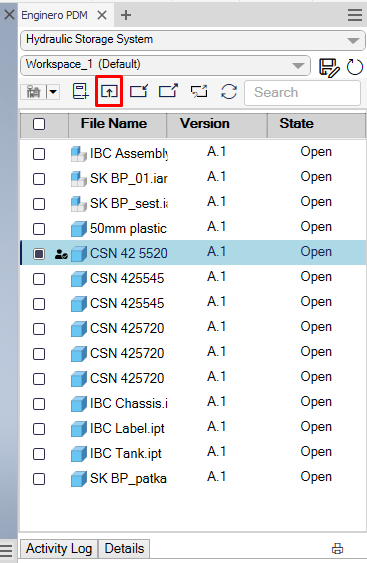The image size is (367, 563).
Task: Click part icon of IBC Tank.ipt row
Action: click(x=79, y=453)
